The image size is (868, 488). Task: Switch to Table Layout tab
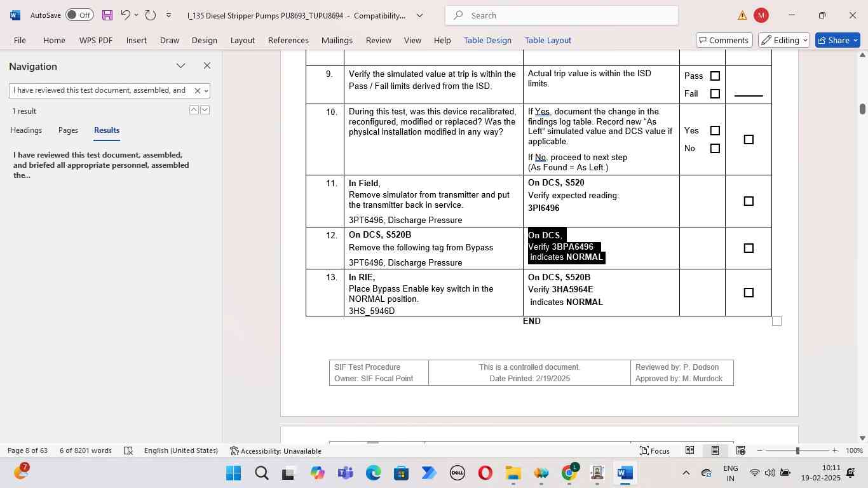coord(548,40)
